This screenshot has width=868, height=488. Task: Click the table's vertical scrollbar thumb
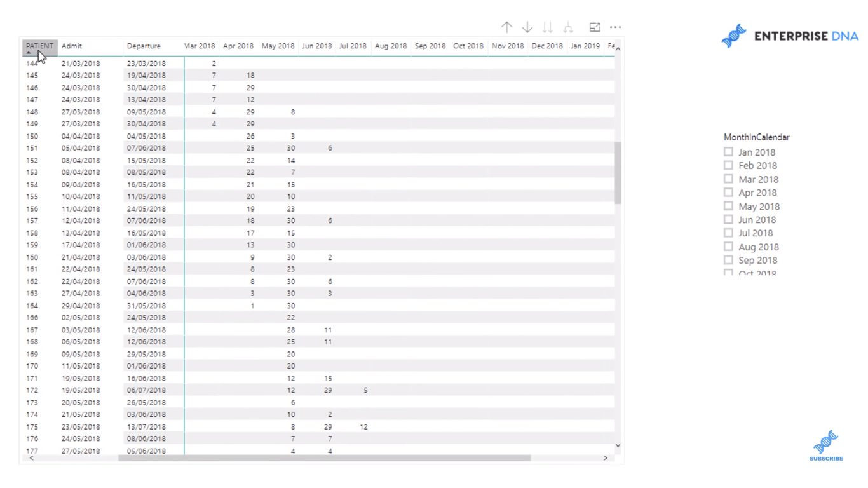click(x=618, y=173)
